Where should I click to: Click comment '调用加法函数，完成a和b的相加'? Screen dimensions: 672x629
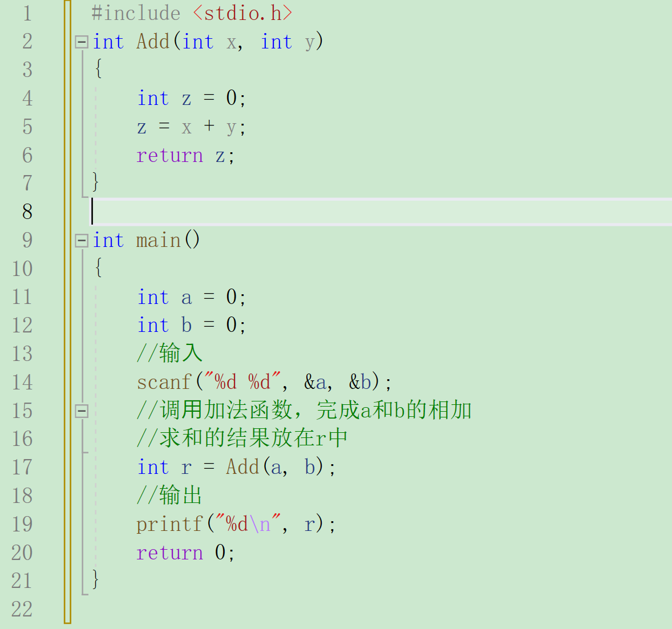[304, 410]
